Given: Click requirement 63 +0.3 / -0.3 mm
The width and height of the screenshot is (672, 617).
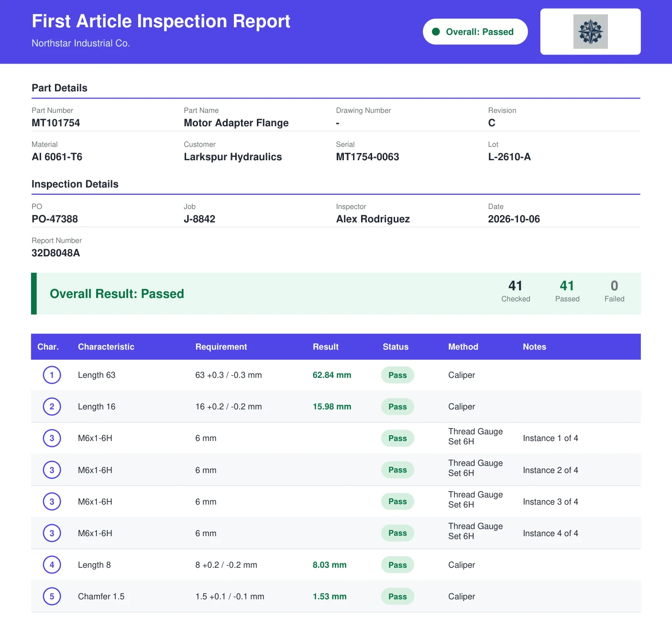Looking at the screenshot, I should point(228,375).
